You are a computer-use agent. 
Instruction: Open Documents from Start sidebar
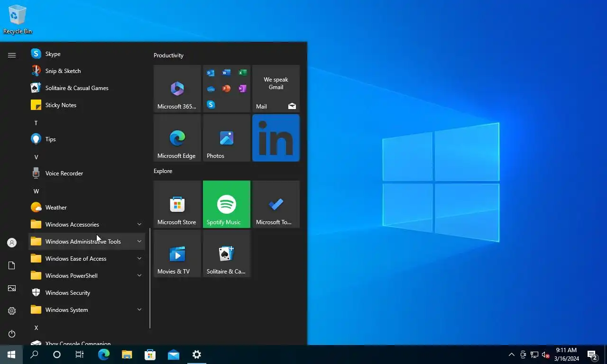[x=12, y=265]
